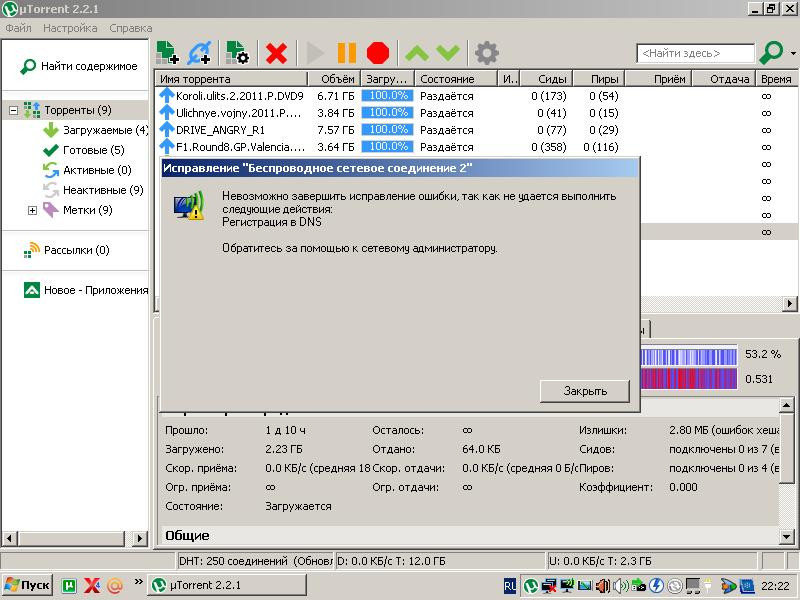Collapse the Торренты (9) tree node
This screenshot has width=800, height=600.
pyautogui.click(x=14, y=110)
